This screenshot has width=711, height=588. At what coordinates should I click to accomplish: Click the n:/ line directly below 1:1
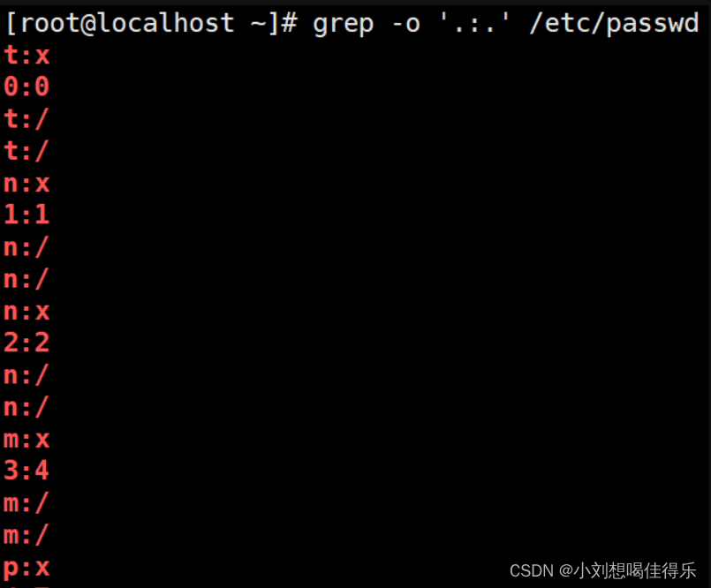(x=26, y=247)
